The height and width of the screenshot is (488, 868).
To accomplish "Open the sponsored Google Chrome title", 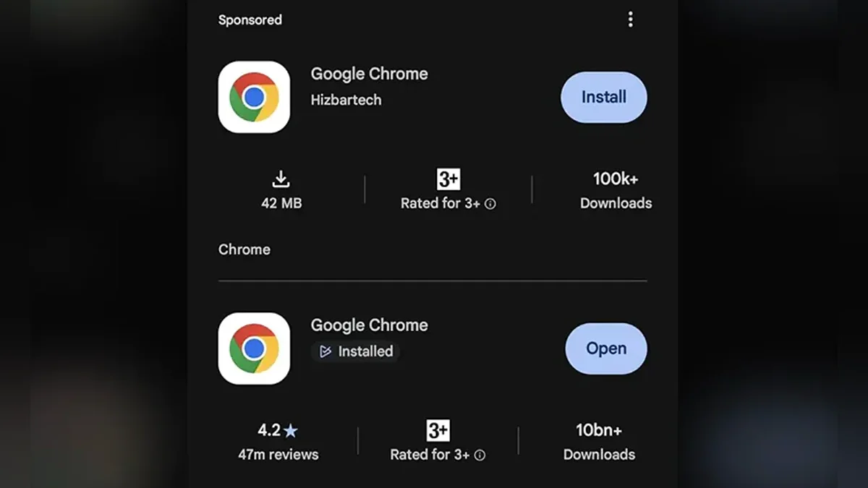I will pyautogui.click(x=369, y=74).
